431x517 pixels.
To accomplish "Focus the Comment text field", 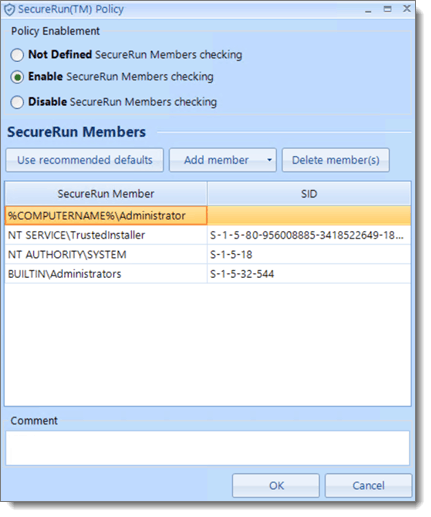I will [x=207, y=448].
